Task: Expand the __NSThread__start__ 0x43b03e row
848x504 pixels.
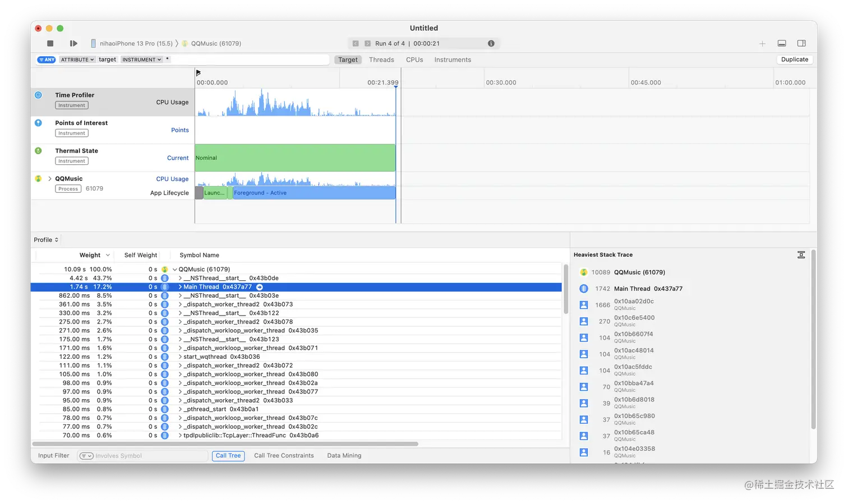Action: tap(180, 295)
